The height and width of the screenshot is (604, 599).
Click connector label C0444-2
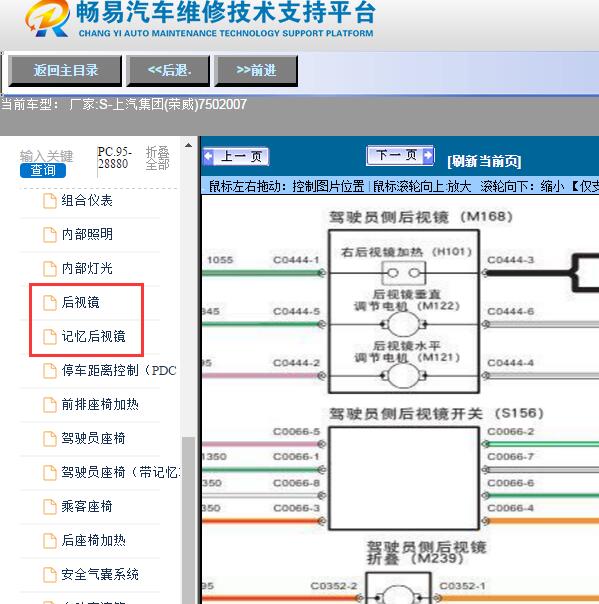(296, 363)
